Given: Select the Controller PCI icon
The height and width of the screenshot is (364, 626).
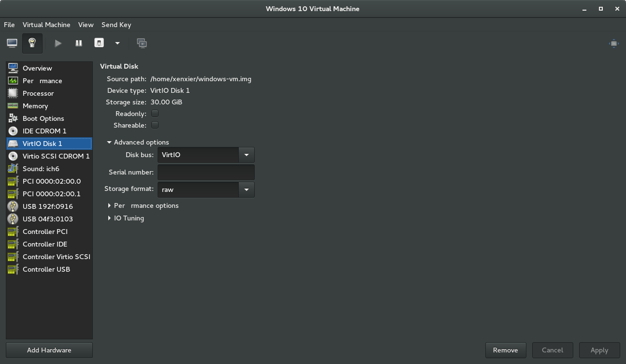Looking at the screenshot, I should click(x=13, y=232).
